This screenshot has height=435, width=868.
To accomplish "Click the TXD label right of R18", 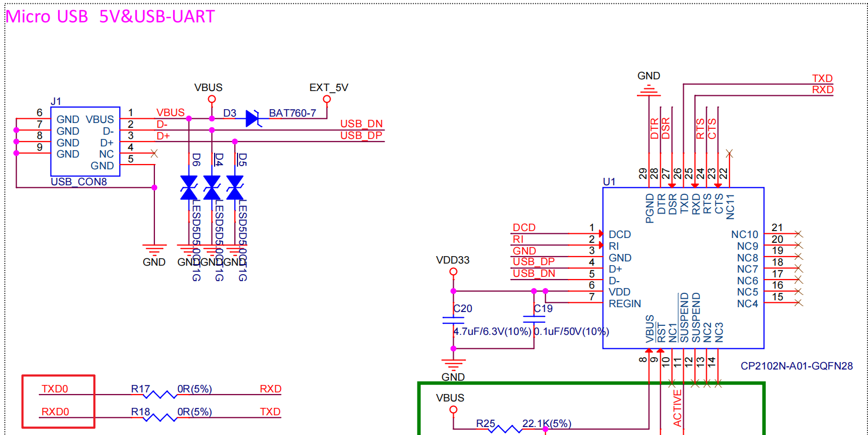I will coord(270,412).
